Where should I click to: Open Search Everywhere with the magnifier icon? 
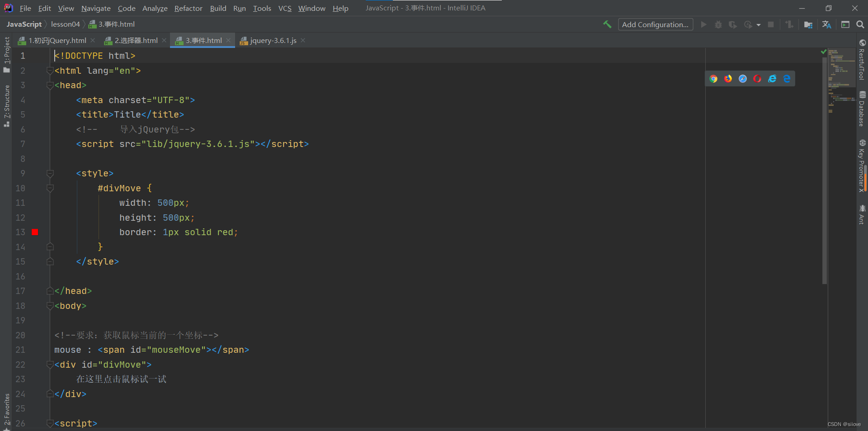[x=860, y=24]
